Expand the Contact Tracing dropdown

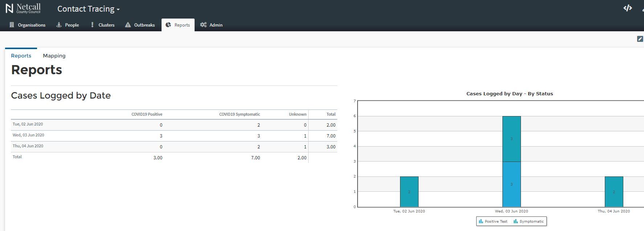[x=88, y=9]
